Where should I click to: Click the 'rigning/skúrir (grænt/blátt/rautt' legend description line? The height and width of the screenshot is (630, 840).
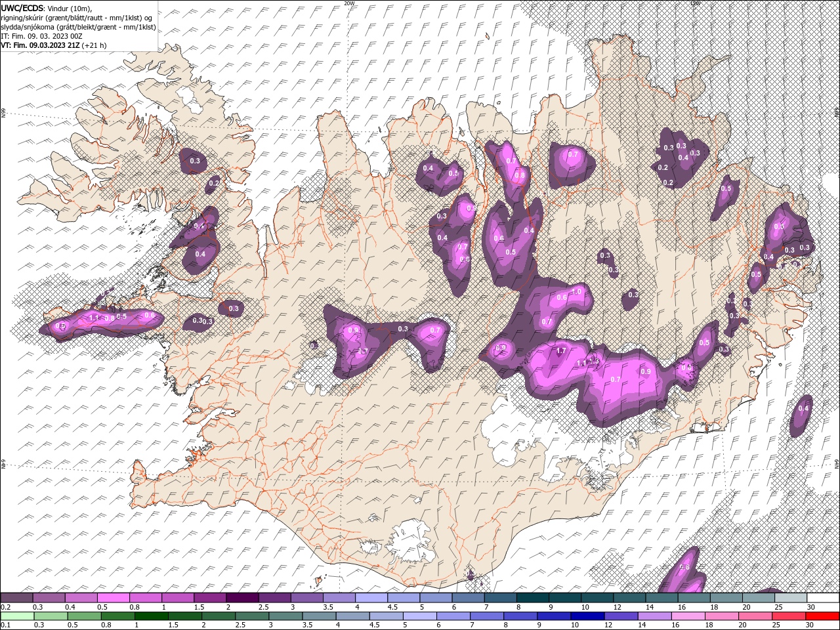pyautogui.click(x=77, y=17)
